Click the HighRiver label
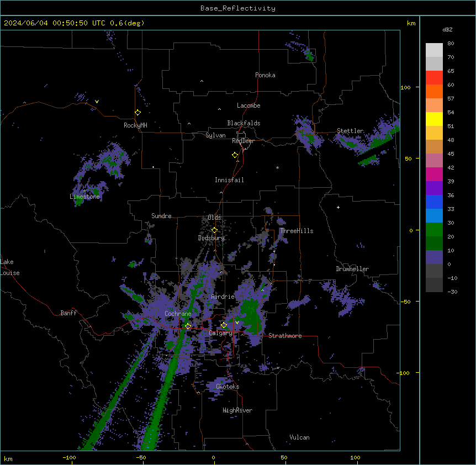 237,410
